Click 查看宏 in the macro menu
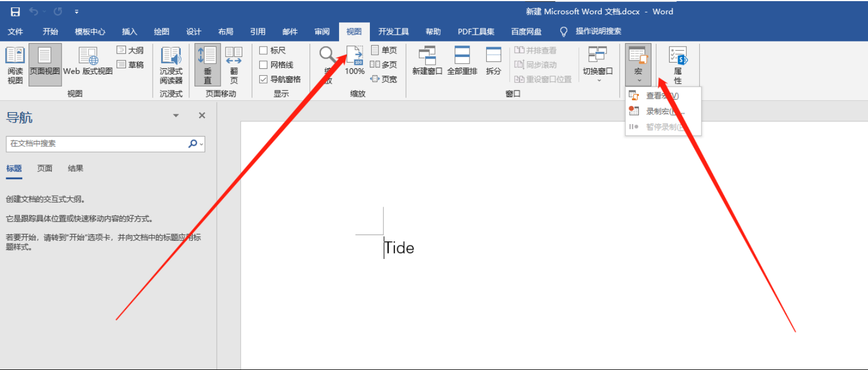This screenshot has height=370, width=868. 655,95
